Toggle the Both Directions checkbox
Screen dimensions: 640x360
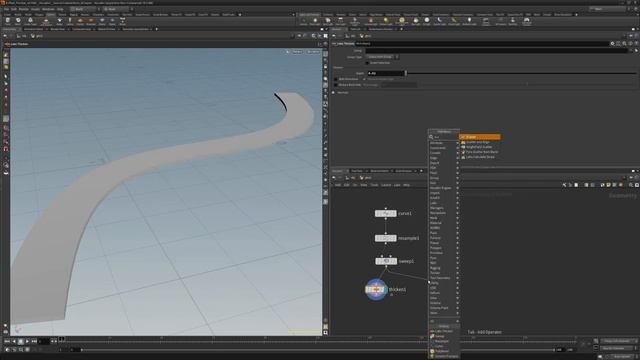coord(336,79)
